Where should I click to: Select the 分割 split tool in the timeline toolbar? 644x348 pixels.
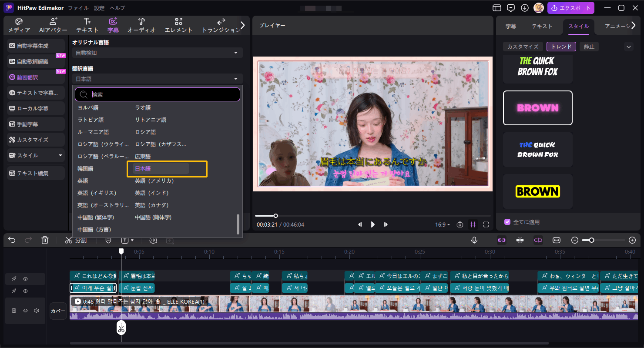point(76,240)
